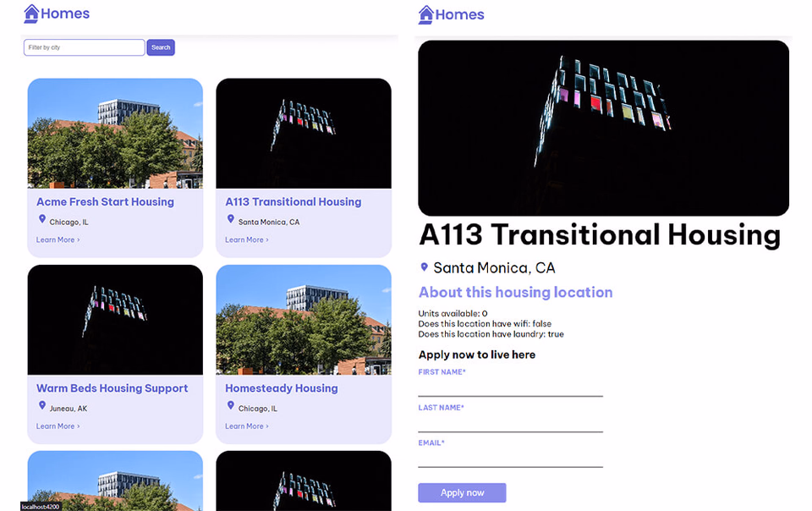Click the Acme Fresh Start Housing title

click(x=105, y=202)
